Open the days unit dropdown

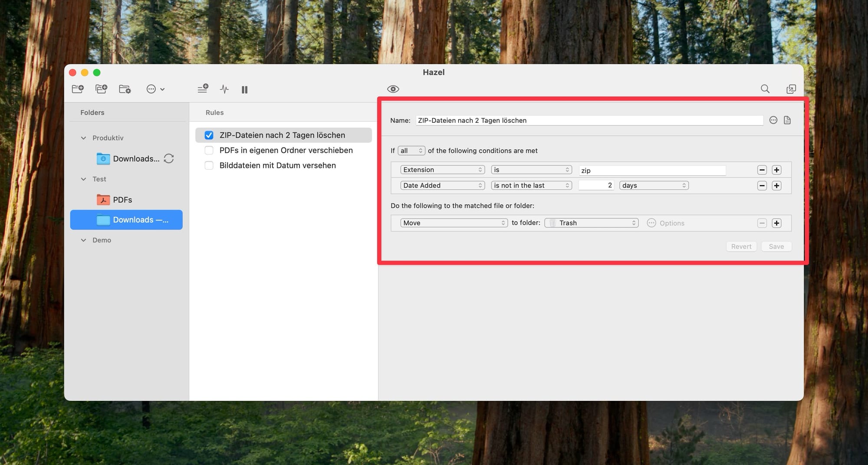(x=654, y=185)
